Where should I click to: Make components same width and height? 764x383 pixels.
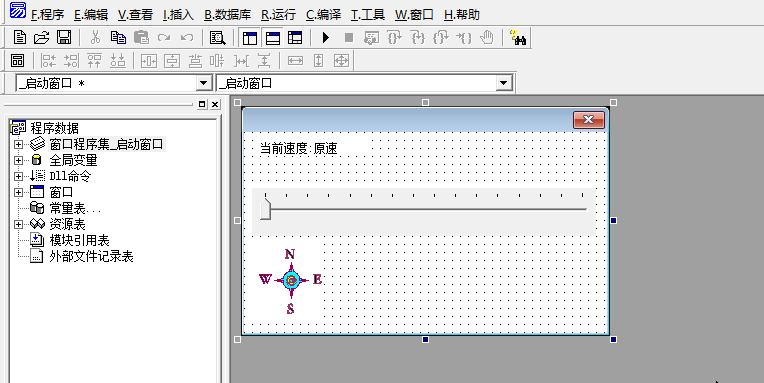[x=341, y=60]
